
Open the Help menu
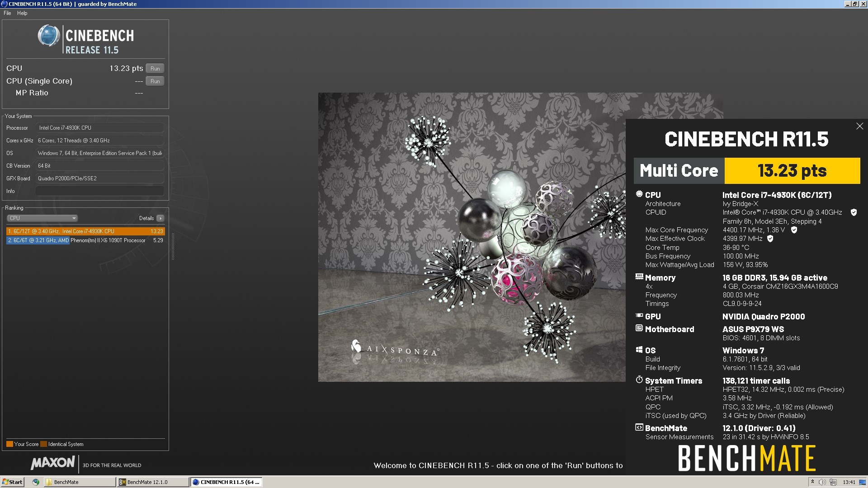(x=22, y=13)
